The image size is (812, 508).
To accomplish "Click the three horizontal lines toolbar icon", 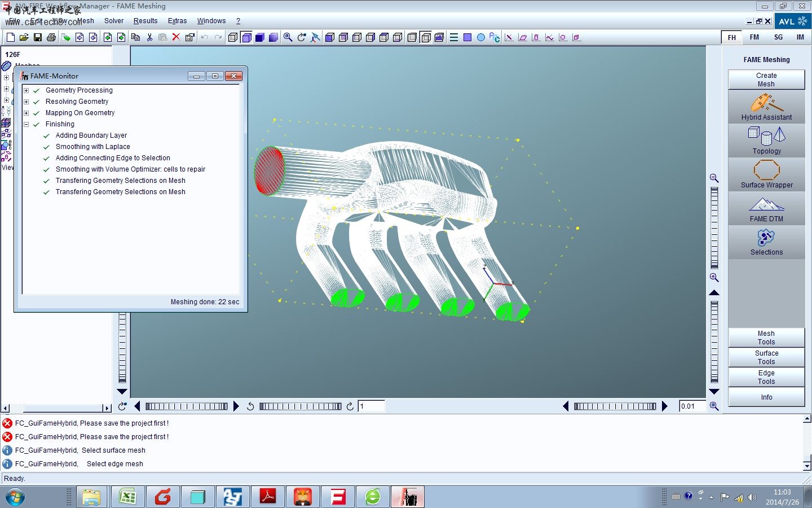I will tap(454, 37).
